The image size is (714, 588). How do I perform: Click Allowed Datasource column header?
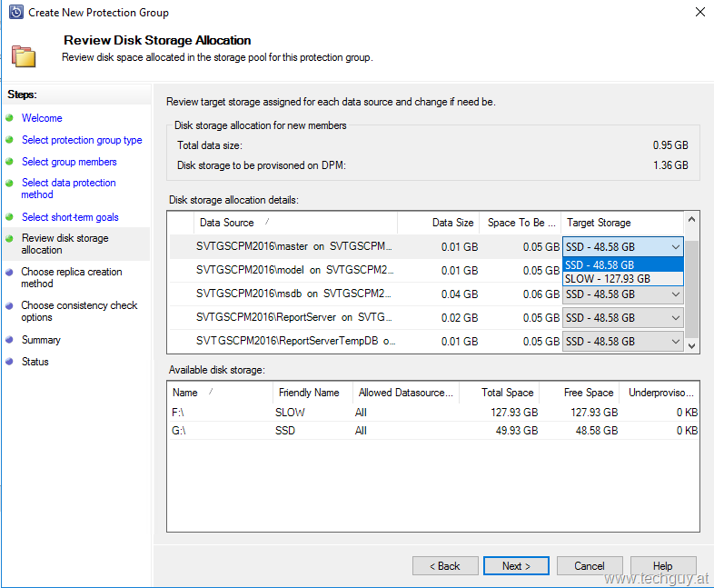(406, 393)
